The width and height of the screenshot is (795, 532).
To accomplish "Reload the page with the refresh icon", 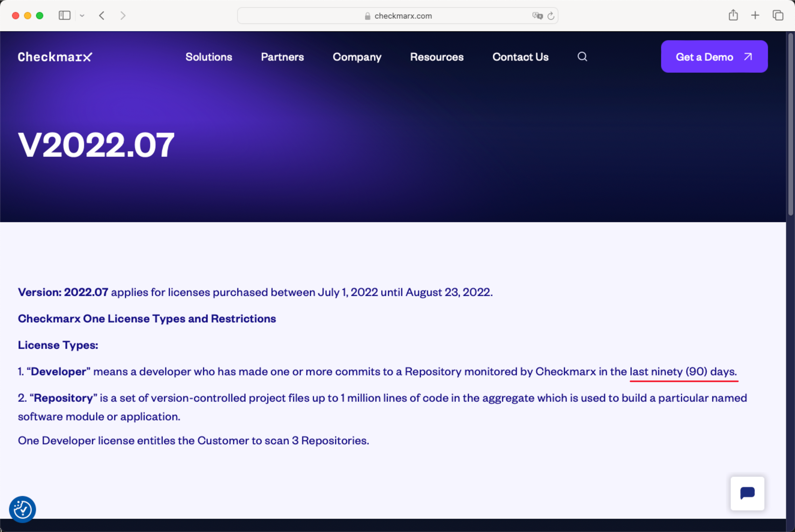I will [551, 16].
